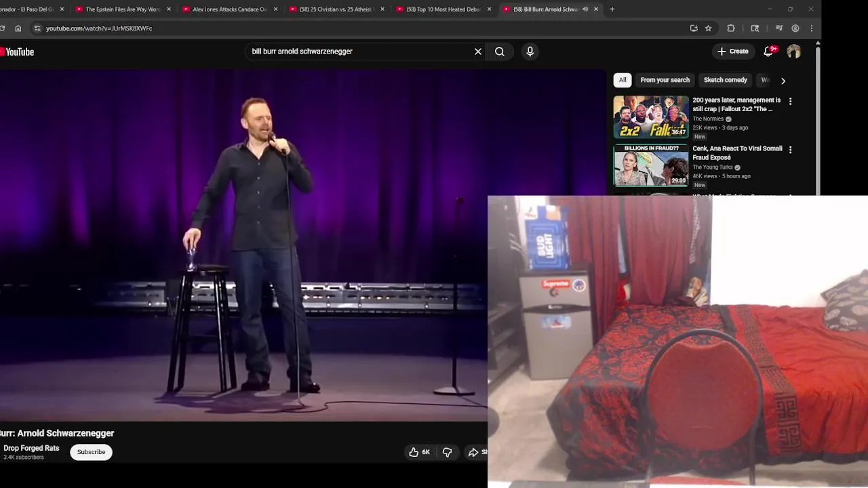Dislike the video with thumbs down
The image size is (868, 488).
[x=447, y=452]
